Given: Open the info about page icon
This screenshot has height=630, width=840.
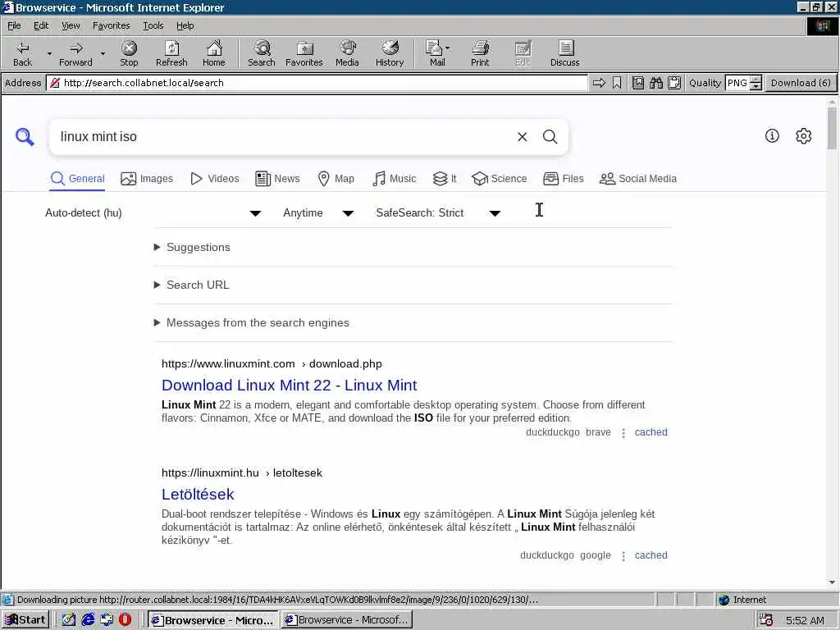Looking at the screenshot, I should [772, 136].
